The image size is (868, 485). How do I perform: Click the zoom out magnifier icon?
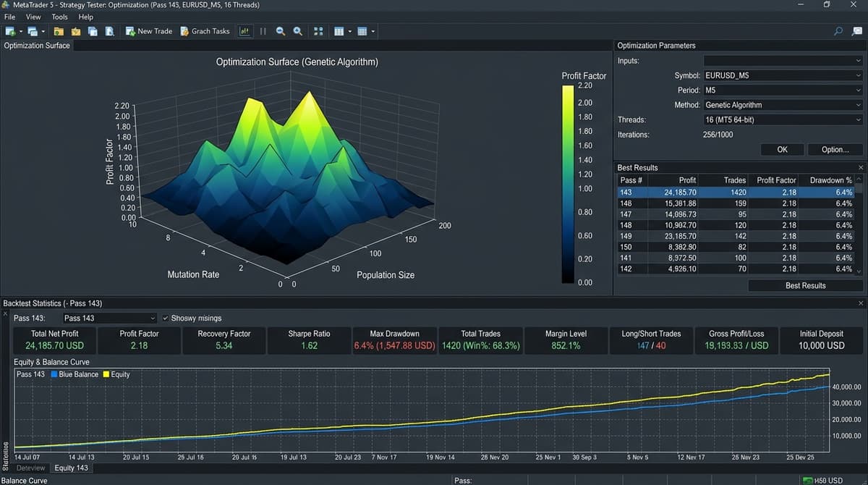click(x=280, y=31)
